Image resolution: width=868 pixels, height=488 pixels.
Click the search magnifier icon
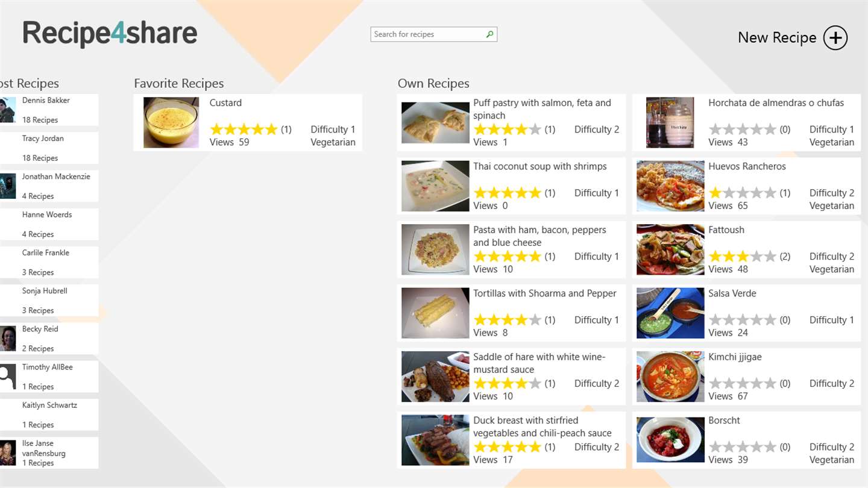pos(489,34)
